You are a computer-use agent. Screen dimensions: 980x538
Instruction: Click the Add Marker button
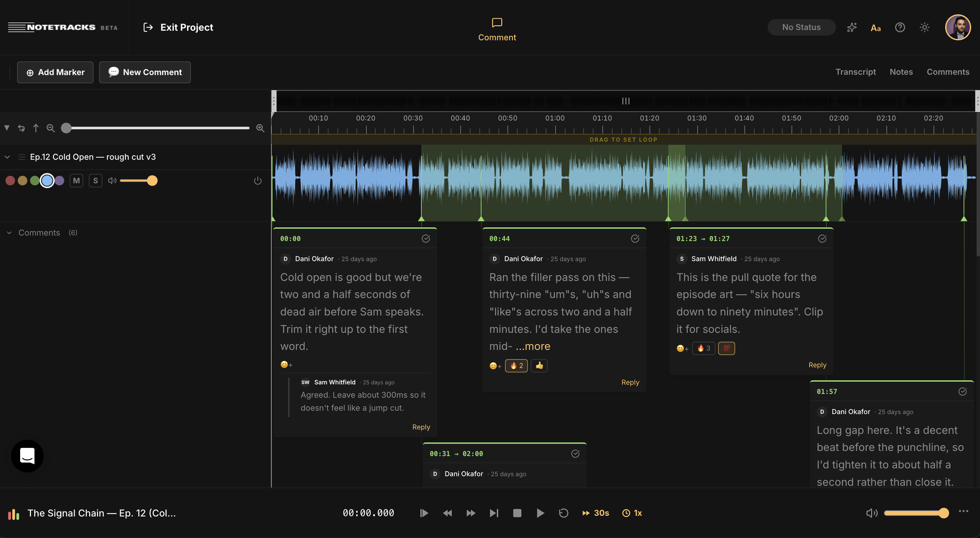click(x=55, y=72)
